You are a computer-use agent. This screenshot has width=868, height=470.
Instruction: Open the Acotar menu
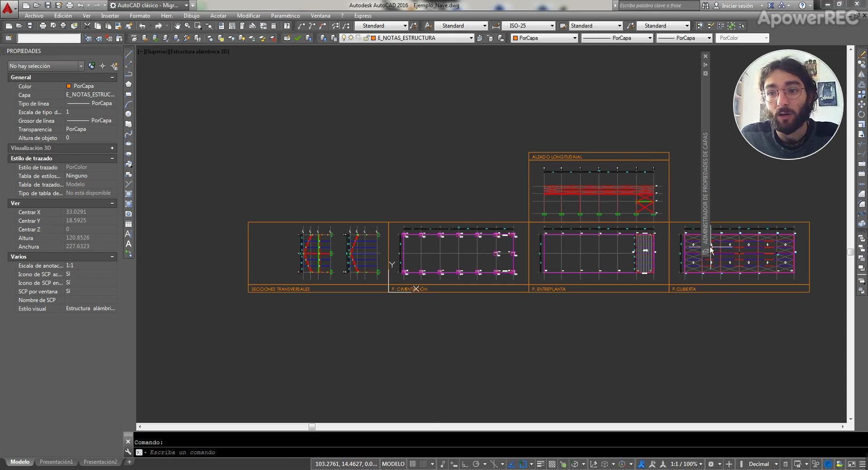click(x=218, y=16)
